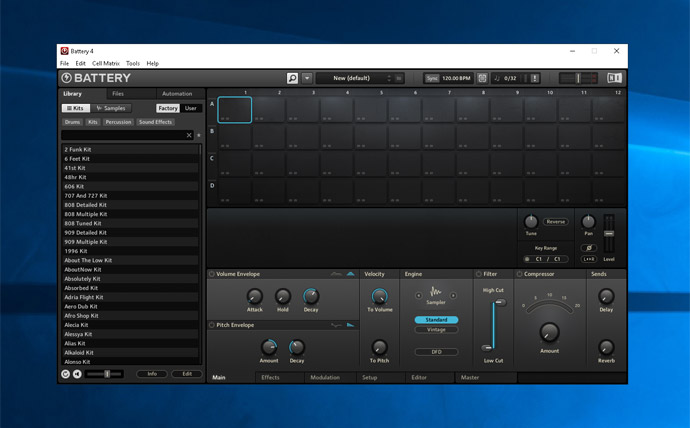The image size is (690, 428).
Task: Click the favorites star beside search
Action: tap(198, 135)
